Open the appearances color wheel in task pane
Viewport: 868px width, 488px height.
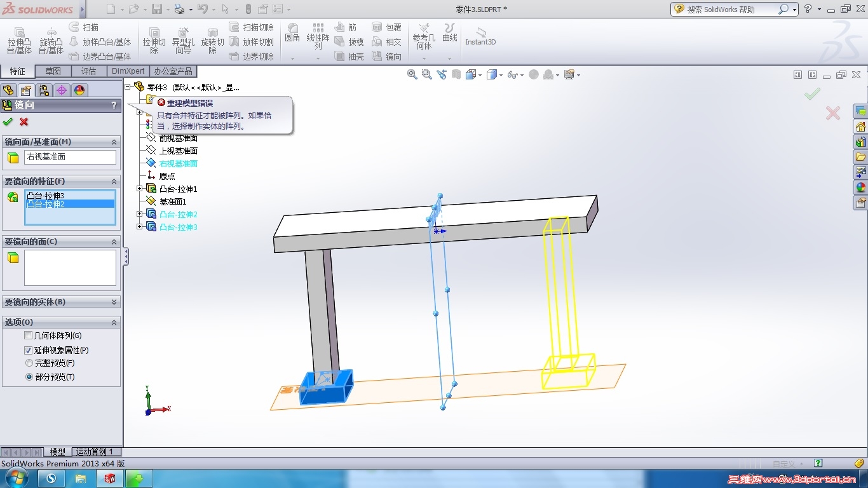861,187
